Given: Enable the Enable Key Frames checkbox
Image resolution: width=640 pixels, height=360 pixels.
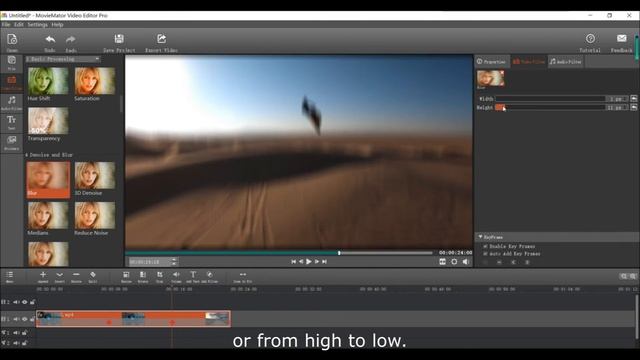Looking at the screenshot, I should coord(485,247).
